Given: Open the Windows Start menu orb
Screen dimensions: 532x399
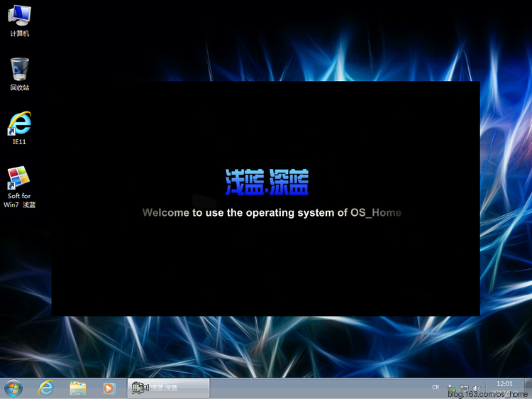Looking at the screenshot, I should [13, 388].
